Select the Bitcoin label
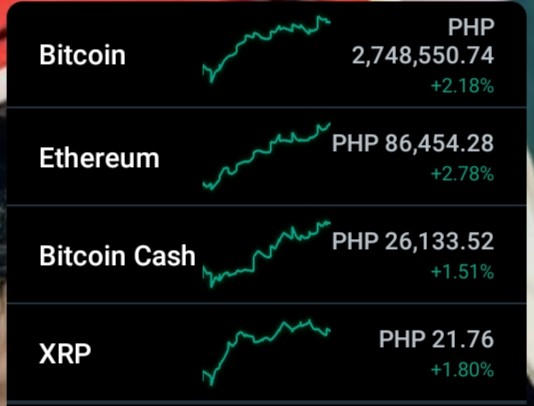Image resolution: width=534 pixels, height=406 pixels. (82, 55)
